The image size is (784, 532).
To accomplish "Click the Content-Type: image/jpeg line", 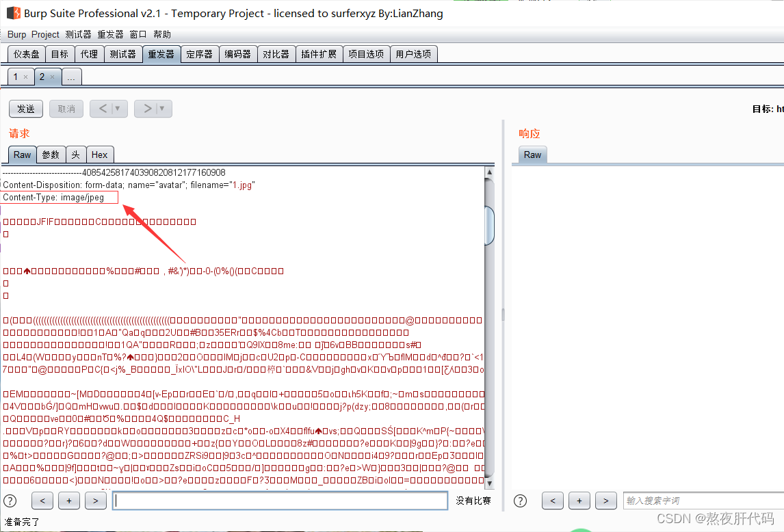I will pos(53,198).
